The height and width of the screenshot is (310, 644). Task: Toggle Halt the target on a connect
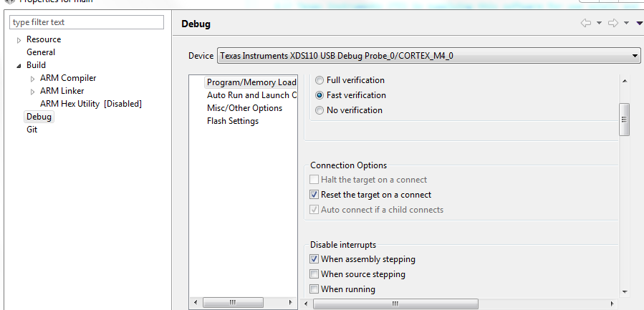pyautogui.click(x=314, y=180)
